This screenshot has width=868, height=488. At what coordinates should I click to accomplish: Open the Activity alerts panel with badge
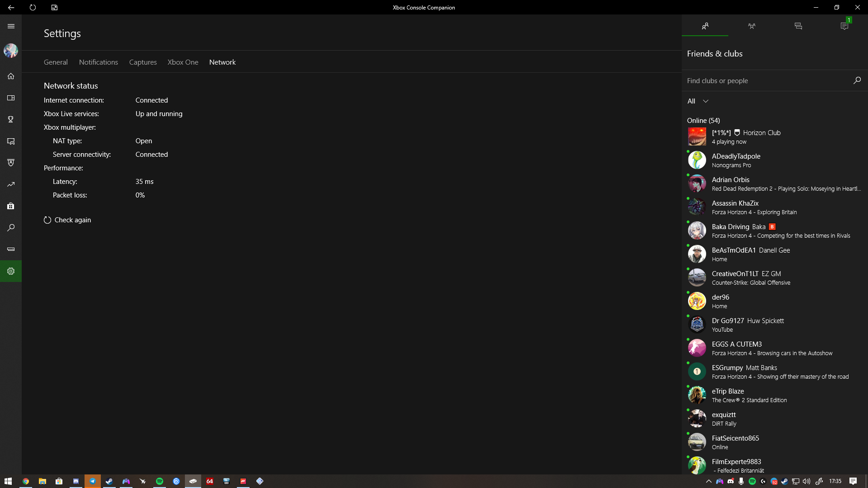844,26
